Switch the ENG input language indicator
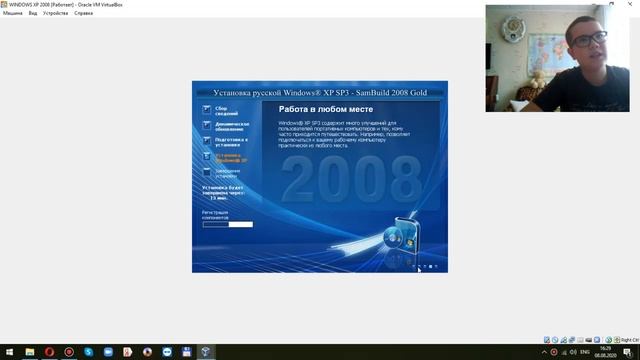Image resolution: width=640 pixels, height=360 pixels. [x=585, y=352]
